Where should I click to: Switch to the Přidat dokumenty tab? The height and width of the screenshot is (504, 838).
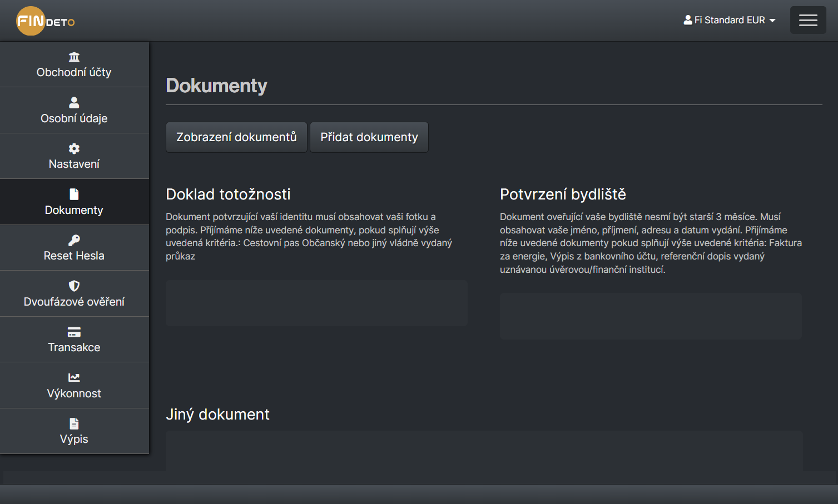click(x=369, y=137)
